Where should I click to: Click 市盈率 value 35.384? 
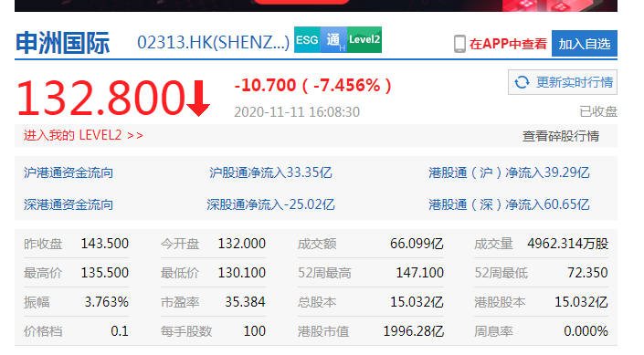[245, 302]
